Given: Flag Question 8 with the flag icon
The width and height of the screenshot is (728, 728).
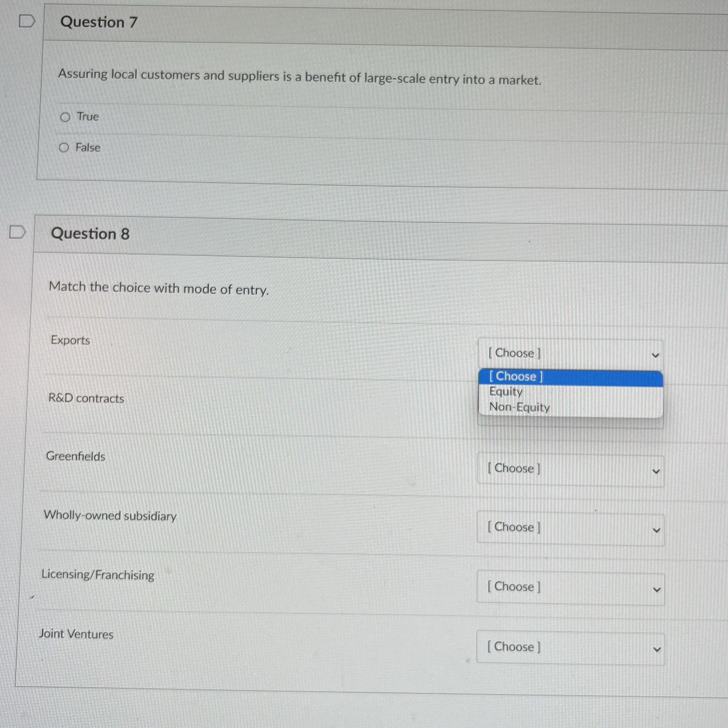Looking at the screenshot, I should tap(18, 232).
